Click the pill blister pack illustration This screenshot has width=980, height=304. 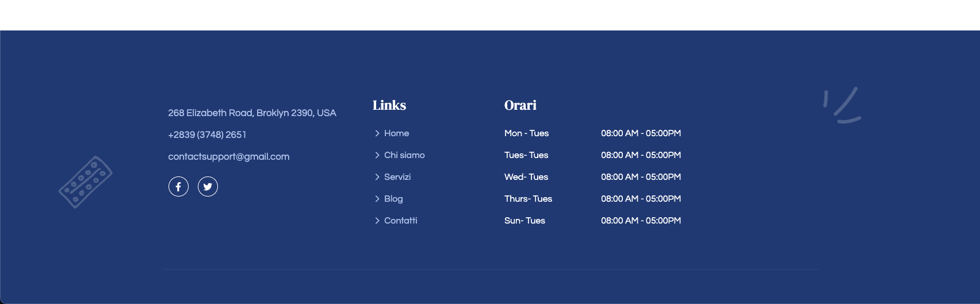coord(85,182)
